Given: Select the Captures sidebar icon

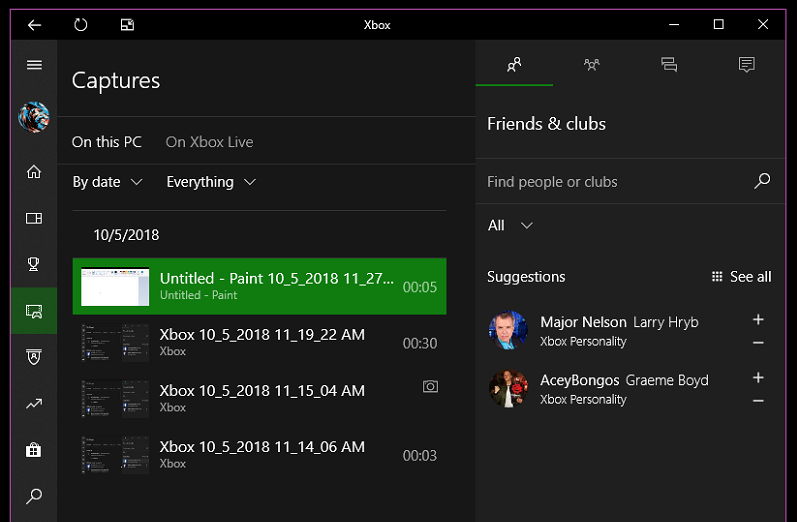Looking at the screenshot, I should [34, 311].
